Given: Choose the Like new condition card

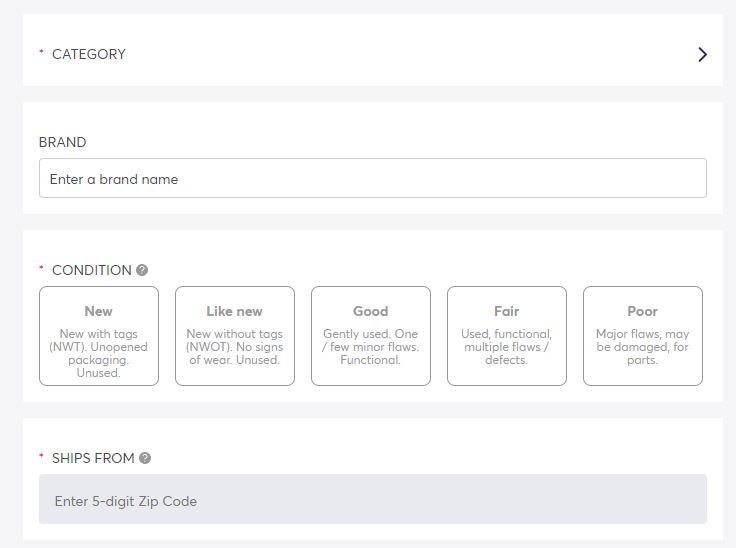Looking at the screenshot, I should click(235, 336).
